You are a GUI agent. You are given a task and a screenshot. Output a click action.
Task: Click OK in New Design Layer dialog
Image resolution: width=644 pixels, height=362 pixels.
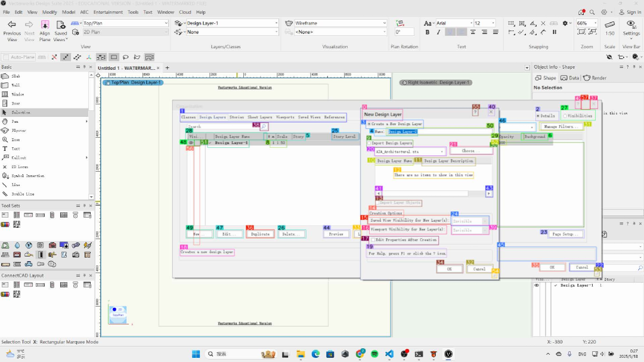pyautogui.click(x=449, y=269)
